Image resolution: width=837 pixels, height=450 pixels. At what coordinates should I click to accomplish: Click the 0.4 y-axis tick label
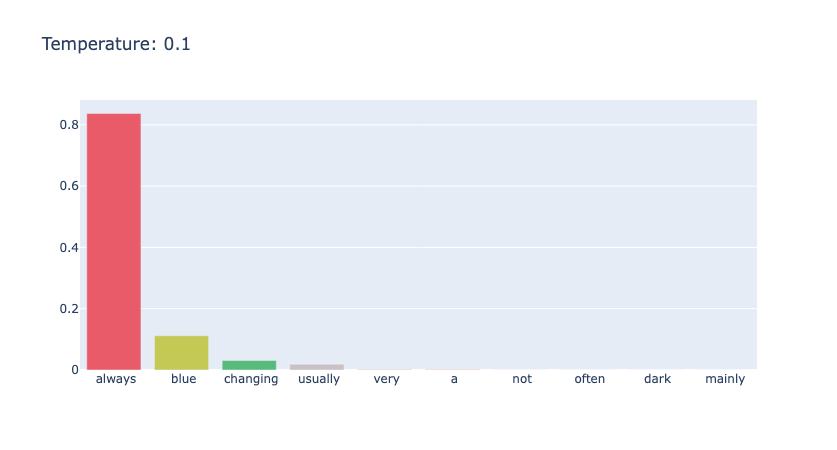[69, 248]
